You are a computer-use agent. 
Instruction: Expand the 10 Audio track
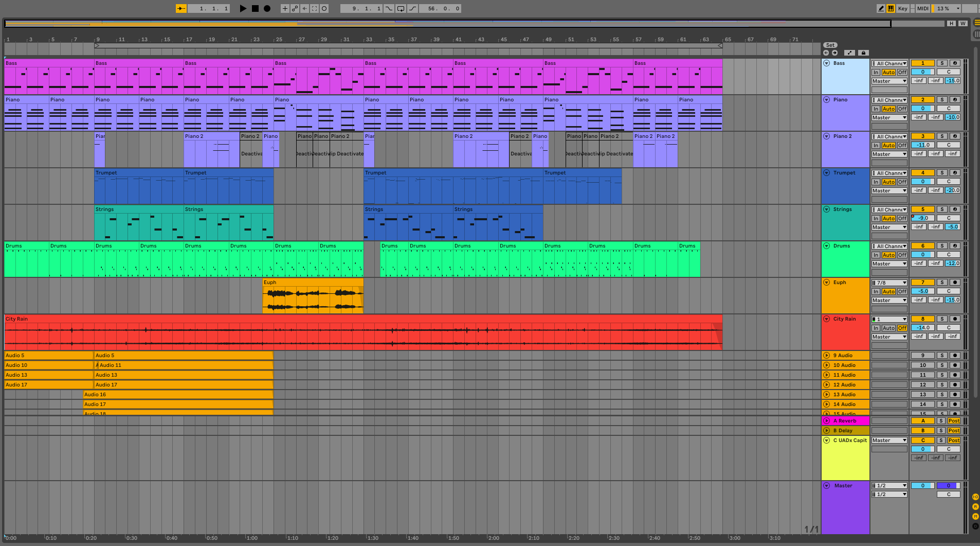tap(827, 365)
